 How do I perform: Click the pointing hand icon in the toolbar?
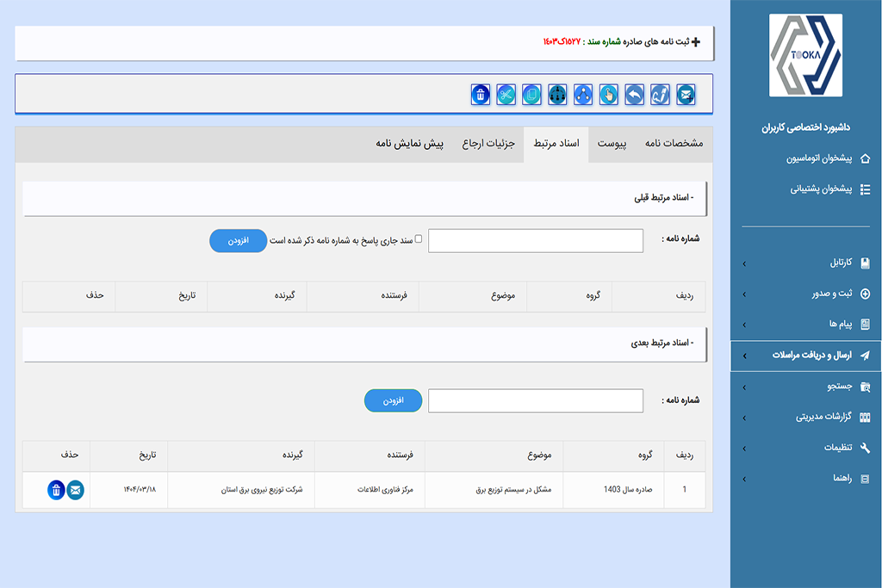pos(609,95)
